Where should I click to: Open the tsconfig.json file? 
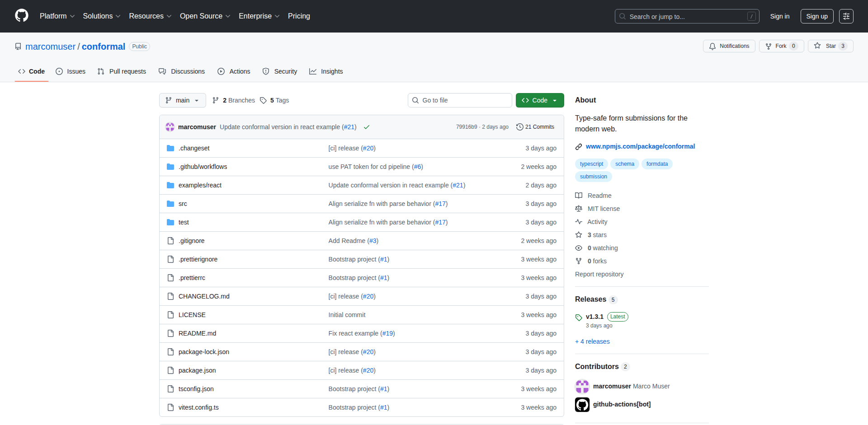196,389
